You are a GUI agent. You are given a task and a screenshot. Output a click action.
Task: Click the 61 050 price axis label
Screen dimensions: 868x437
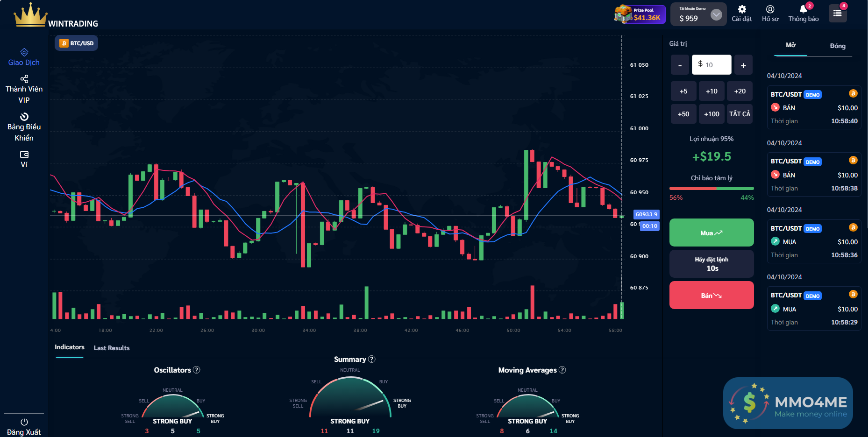639,65
